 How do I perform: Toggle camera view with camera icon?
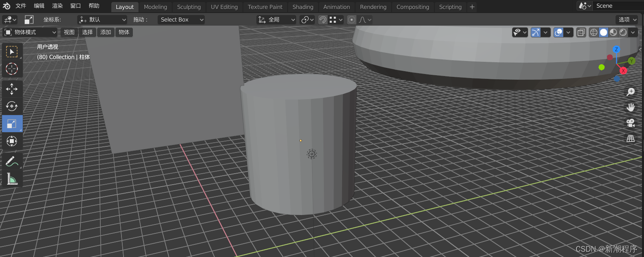coord(631,123)
